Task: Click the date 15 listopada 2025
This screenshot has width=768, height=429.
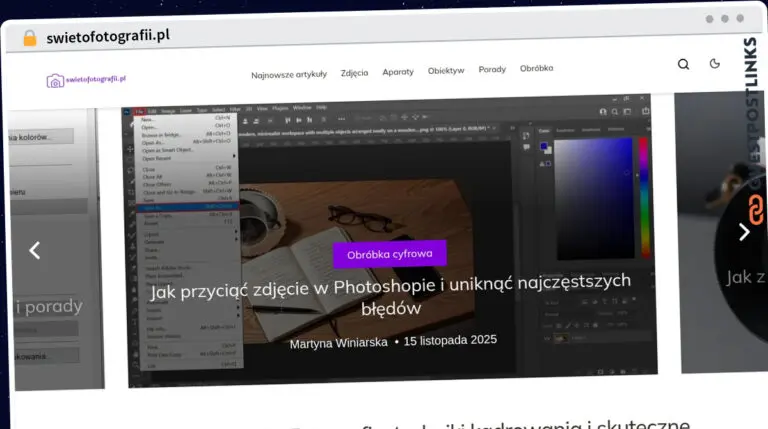Action: [x=450, y=340]
